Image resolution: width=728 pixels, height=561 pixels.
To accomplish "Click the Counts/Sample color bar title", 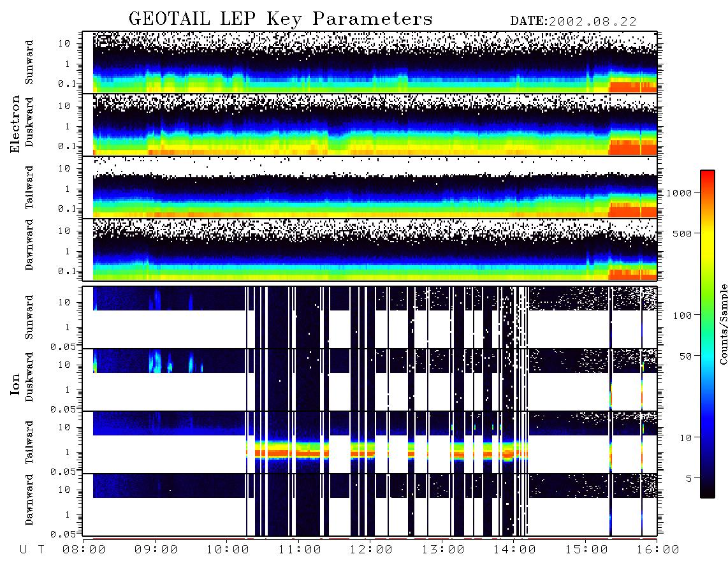I will (x=724, y=324).
